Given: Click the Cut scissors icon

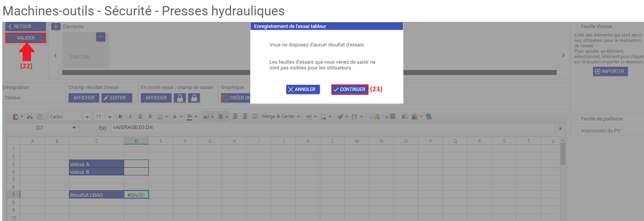Looking at the screenshot, I should [x=29, y=117].
